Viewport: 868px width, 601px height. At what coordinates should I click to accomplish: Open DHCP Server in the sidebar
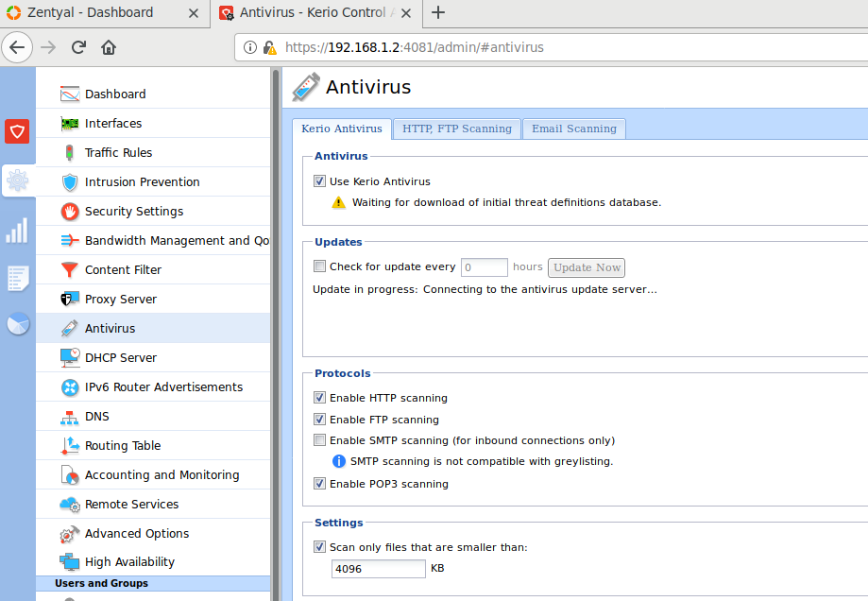pos(153,358)
